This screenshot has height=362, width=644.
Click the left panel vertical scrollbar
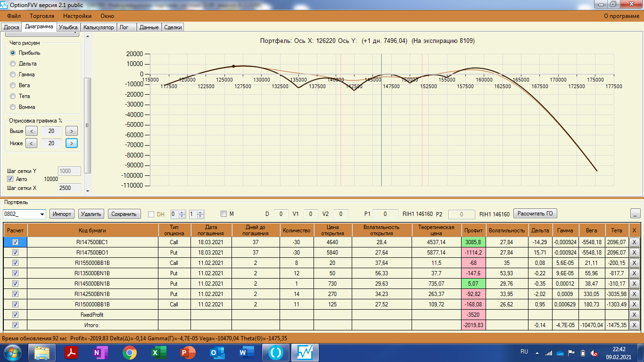point(87,125)
